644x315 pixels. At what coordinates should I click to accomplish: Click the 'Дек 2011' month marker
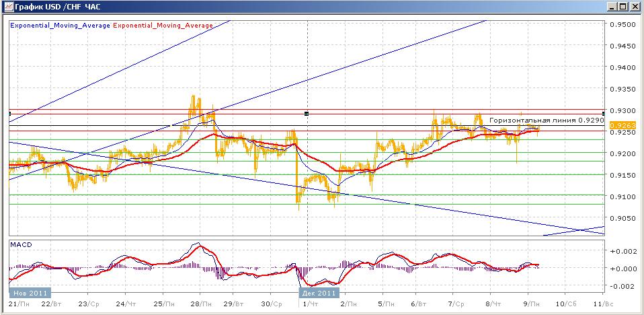click(x=319, y=293)
